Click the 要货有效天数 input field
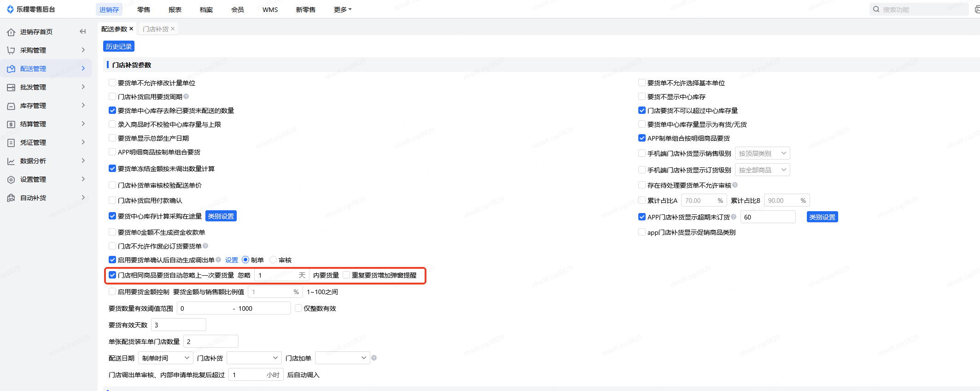Viewport: 980px width, 391px height. [179, 325]
